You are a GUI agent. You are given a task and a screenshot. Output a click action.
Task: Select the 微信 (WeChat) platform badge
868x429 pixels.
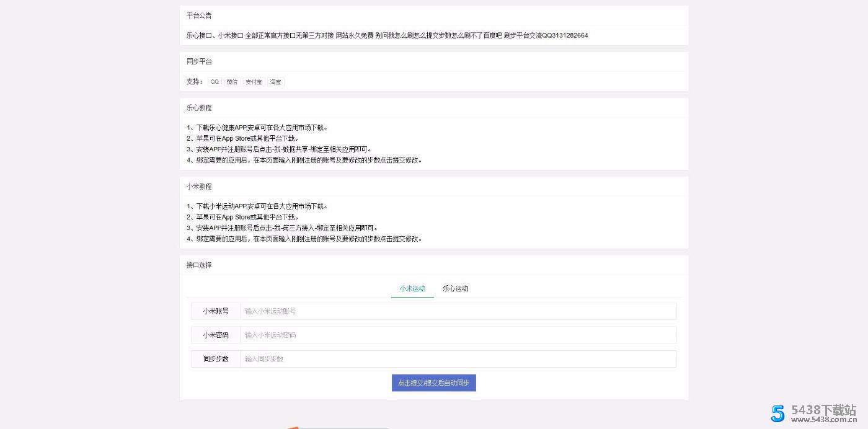coord(232,81)
